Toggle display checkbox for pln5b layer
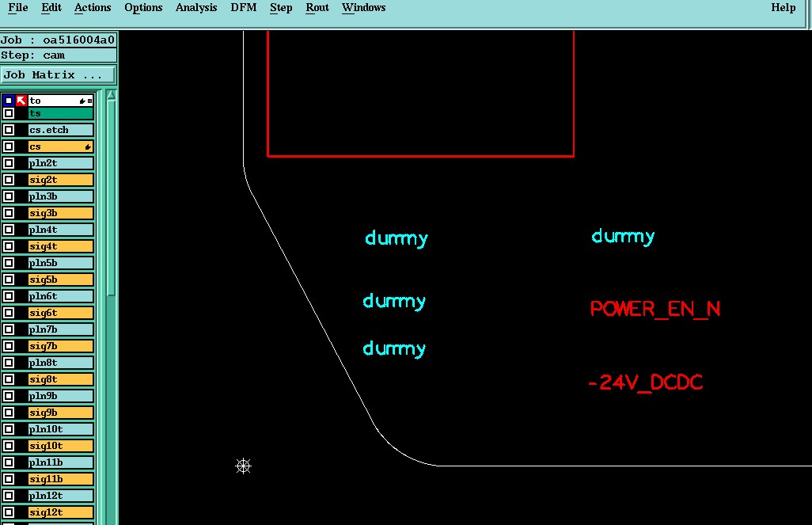 pos(8,263)
